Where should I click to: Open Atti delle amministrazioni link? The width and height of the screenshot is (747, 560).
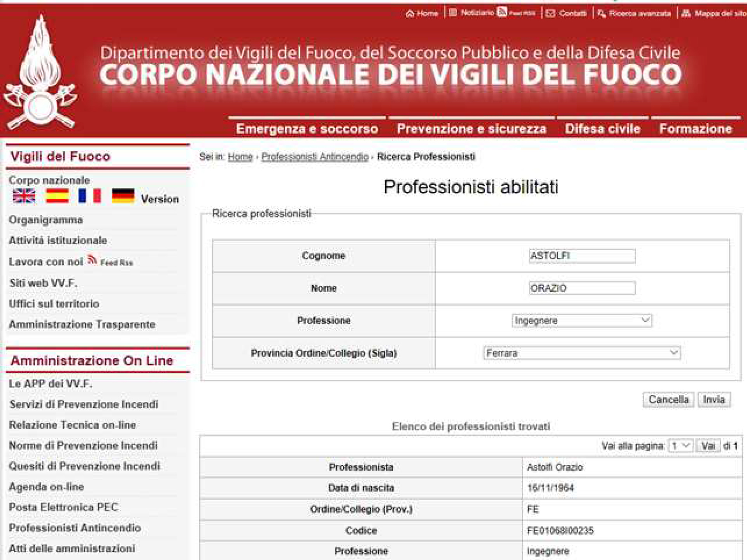click(72, 549)
